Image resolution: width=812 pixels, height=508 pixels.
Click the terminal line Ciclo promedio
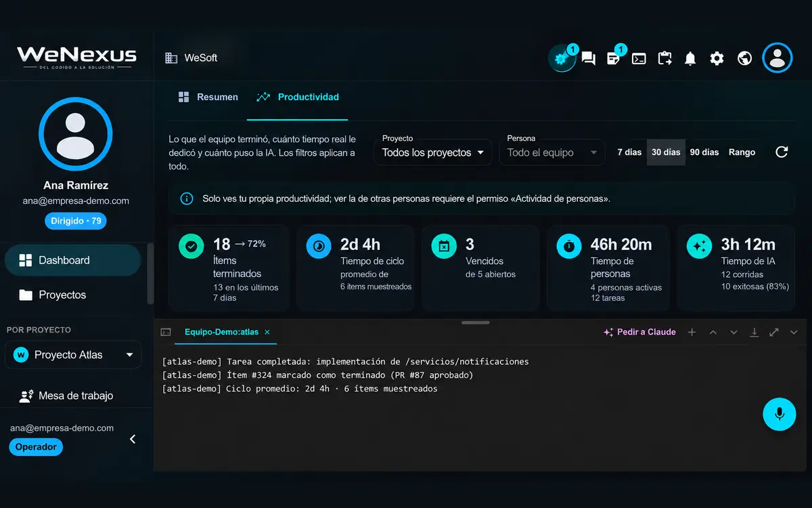pyautogui.click(x=300, y=389)
